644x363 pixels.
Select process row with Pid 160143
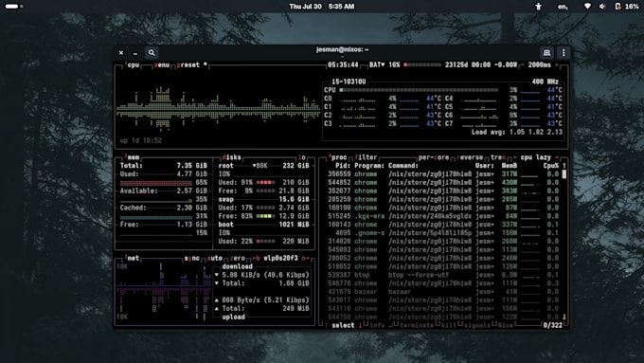point(443,225)
